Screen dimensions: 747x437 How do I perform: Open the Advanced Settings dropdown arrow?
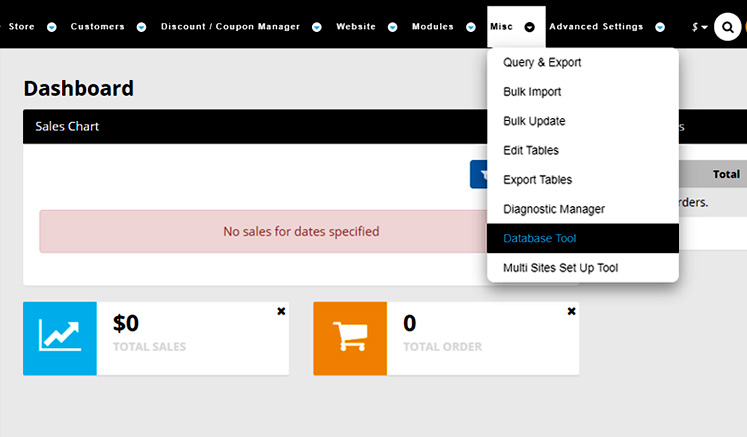coord(660,27)
